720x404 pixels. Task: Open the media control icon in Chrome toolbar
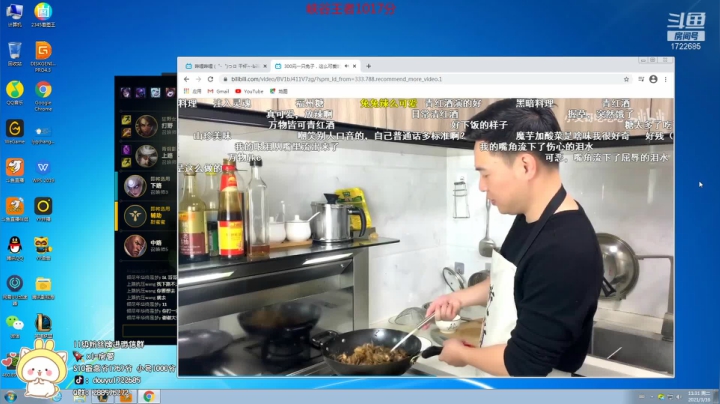[641, 79]
